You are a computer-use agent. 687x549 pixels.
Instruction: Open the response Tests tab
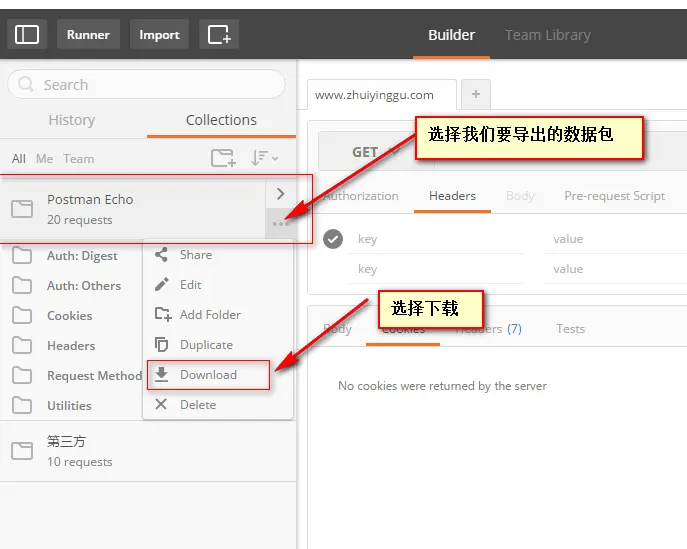coord(570,329)
